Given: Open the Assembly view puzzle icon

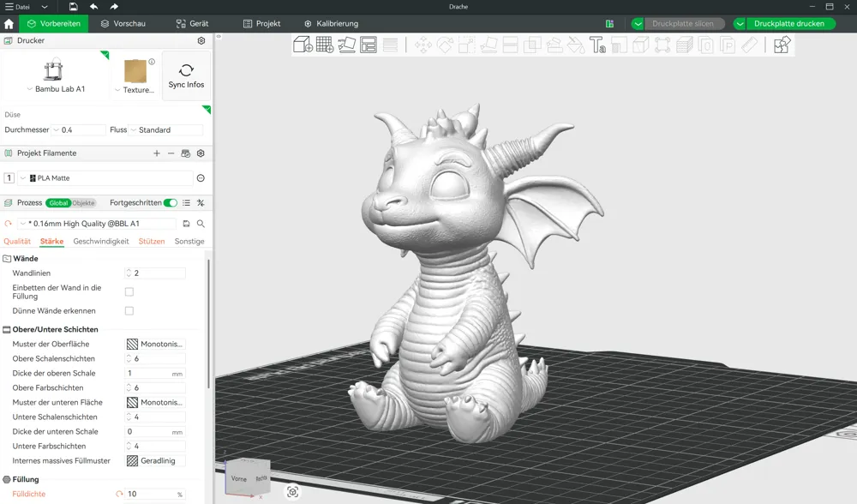Looking at the screenshot, I should 782,45.
